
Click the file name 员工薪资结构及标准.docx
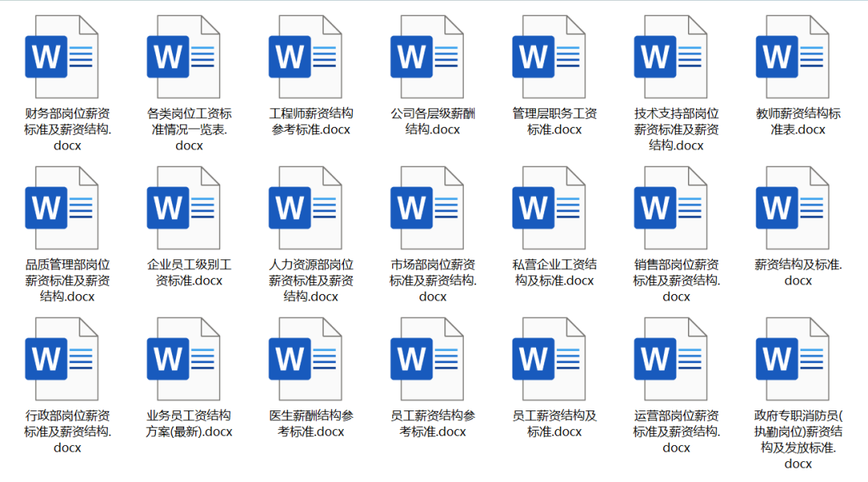coord(555,424)
